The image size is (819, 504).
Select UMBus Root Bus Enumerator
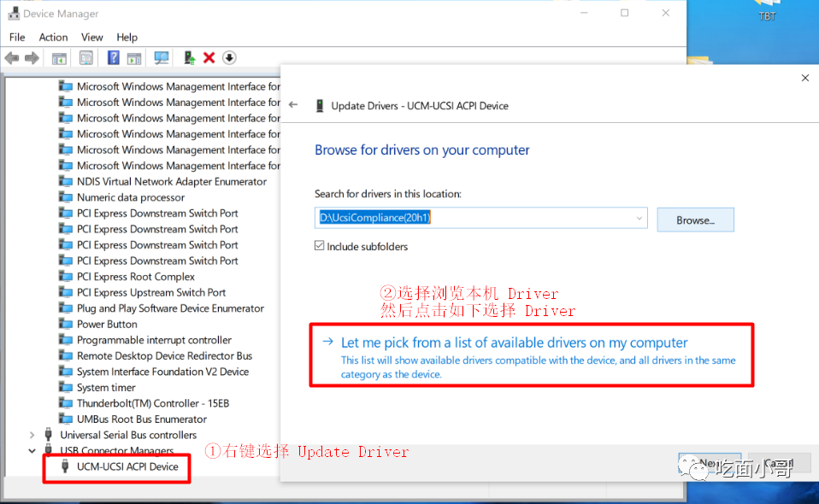142,419
